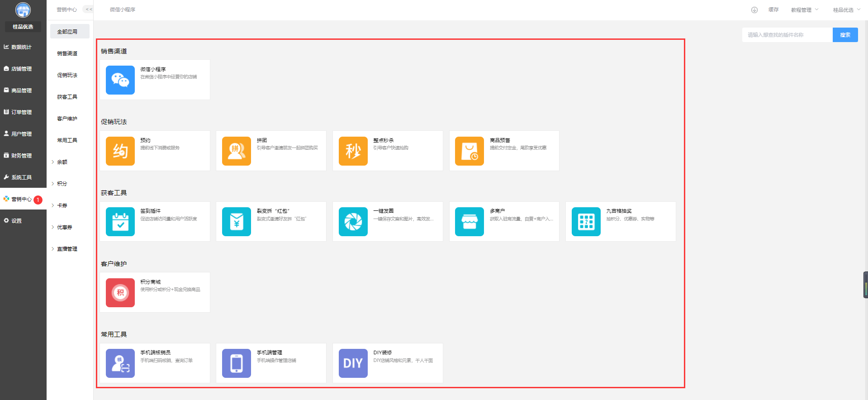Click the DIY装修 card title
868x400 pixels.
point(383,352)
